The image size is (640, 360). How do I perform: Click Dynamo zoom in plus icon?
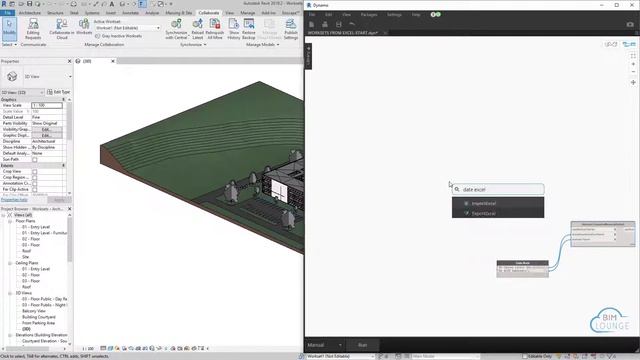click(633, 64)
